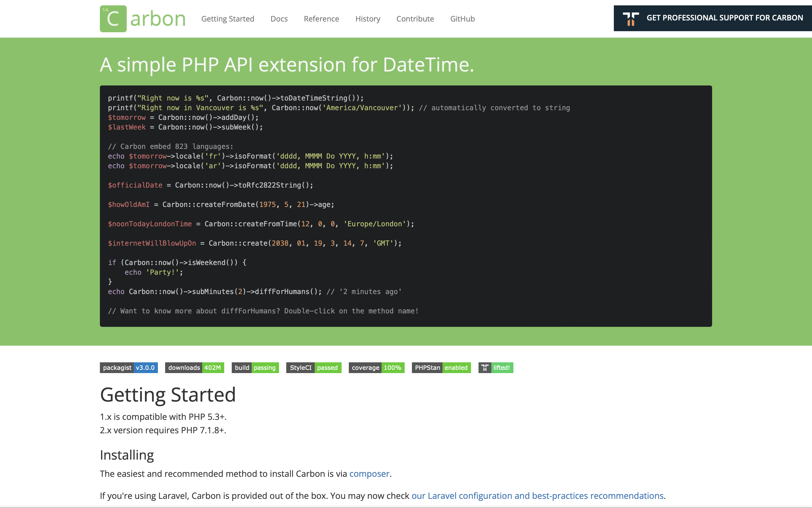812x508 pixels.
Task: Visit GitHub from the navigation bar
Action: [462, 19]
